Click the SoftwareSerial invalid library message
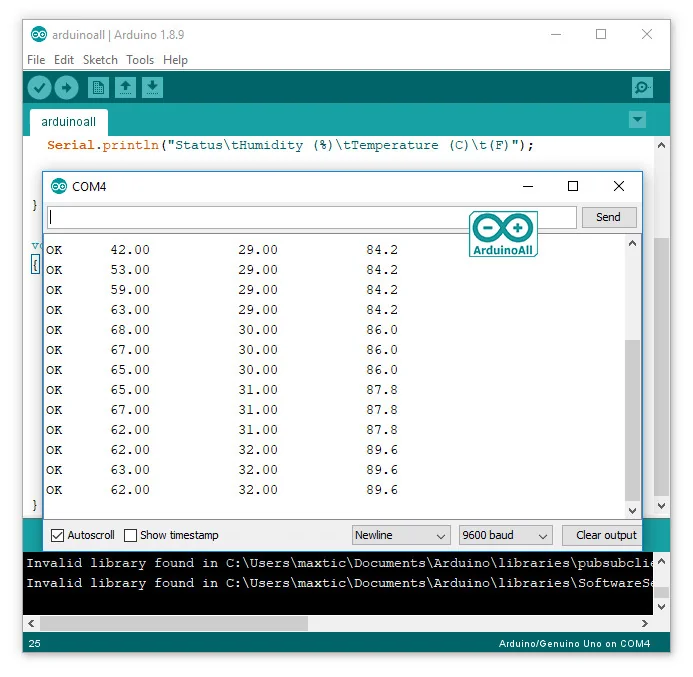This screenshot has height=677, width=693. [x=339, y=583]
